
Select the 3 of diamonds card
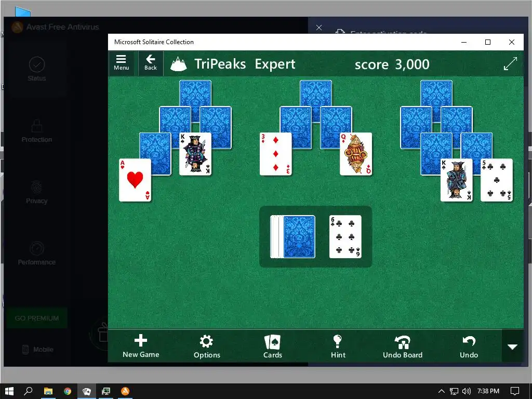(275, 154)
